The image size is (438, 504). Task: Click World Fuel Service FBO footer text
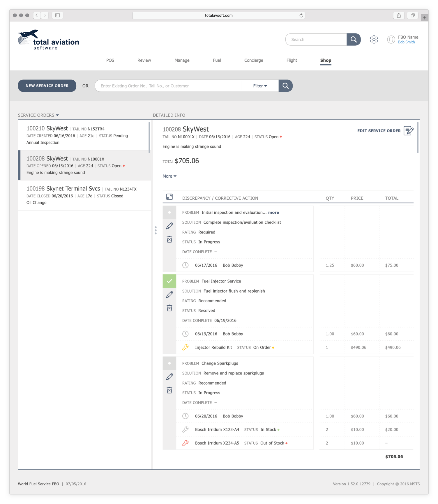coord(38,484)
